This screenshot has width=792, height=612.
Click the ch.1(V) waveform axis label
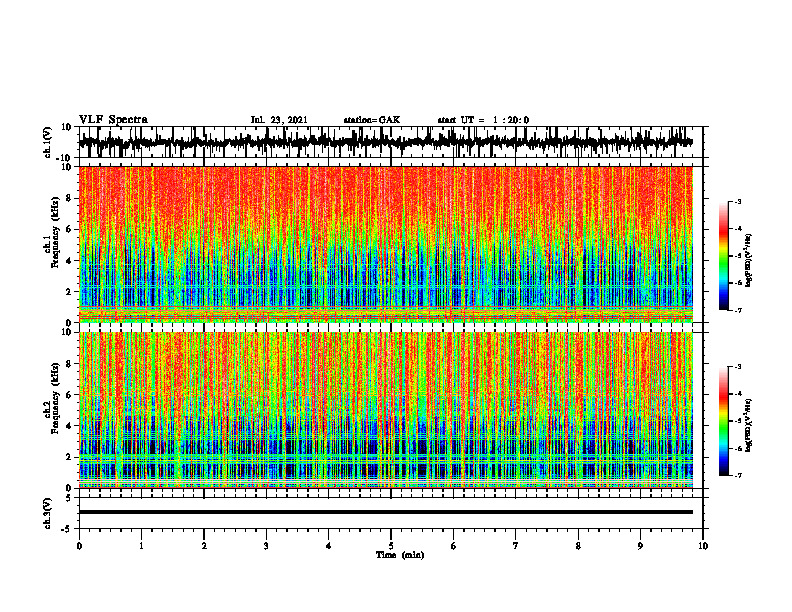47,142
